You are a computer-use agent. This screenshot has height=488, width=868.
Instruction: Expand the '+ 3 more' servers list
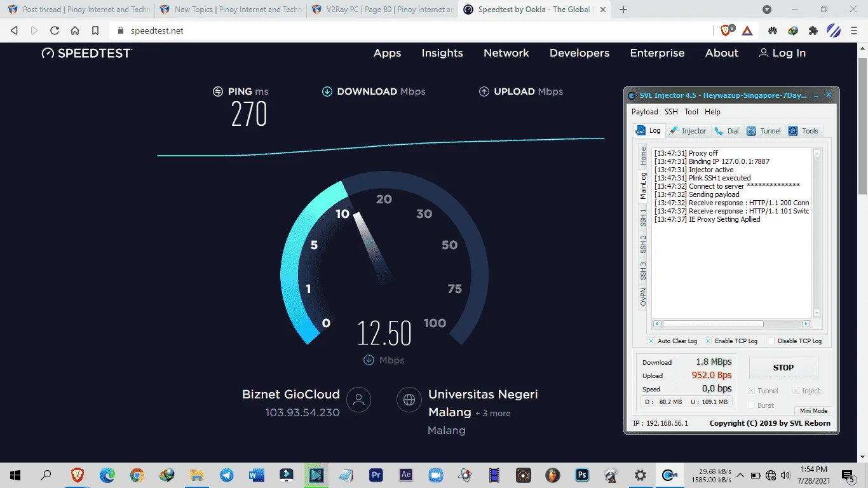pyautogui.click(x=493, y=414)
